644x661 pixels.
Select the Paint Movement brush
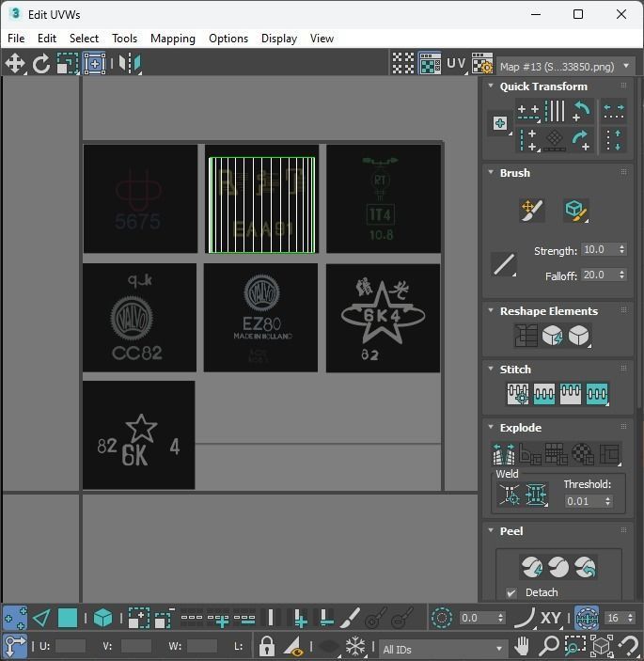532,210
